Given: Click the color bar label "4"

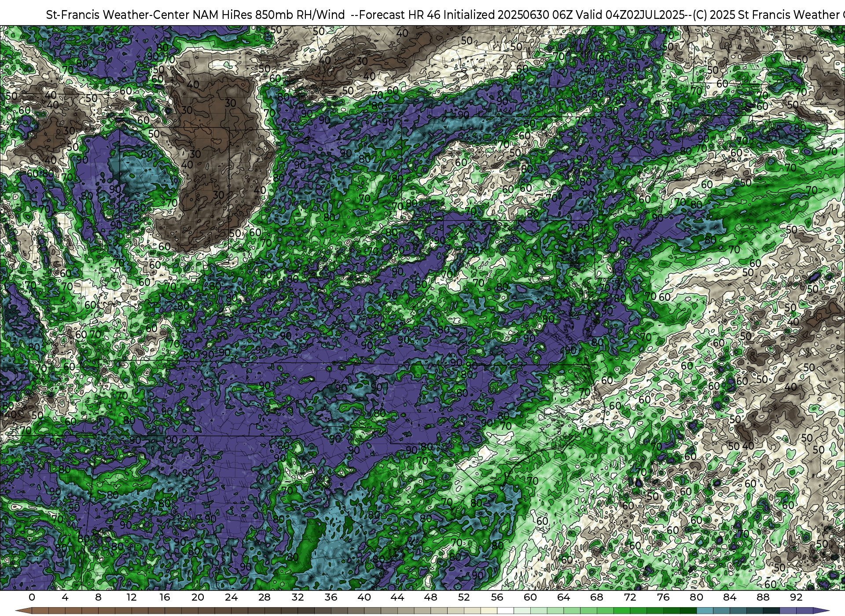Looking at the screenshot, I should coord(65,597).
